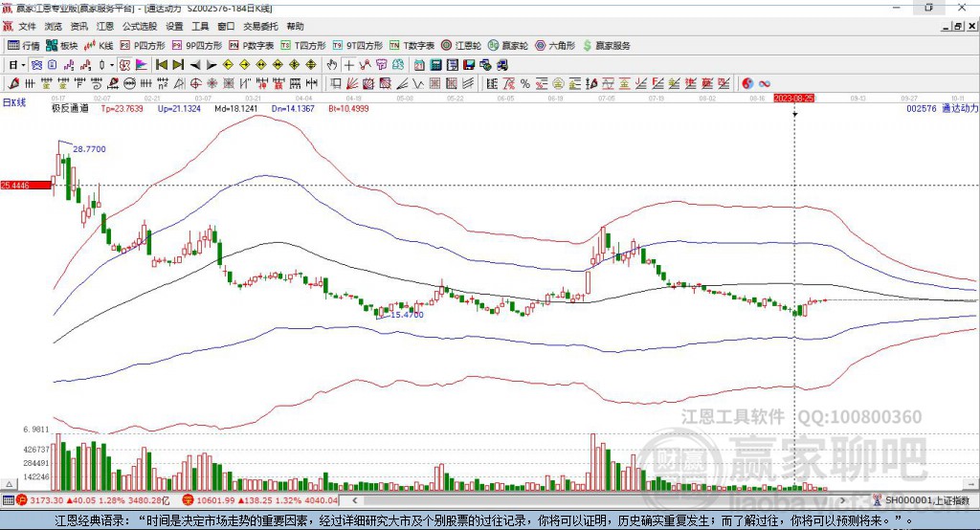This screenshot has width=980, height=530.
Task: Jump to last bar icon
Action: click(x=178, y=65)
